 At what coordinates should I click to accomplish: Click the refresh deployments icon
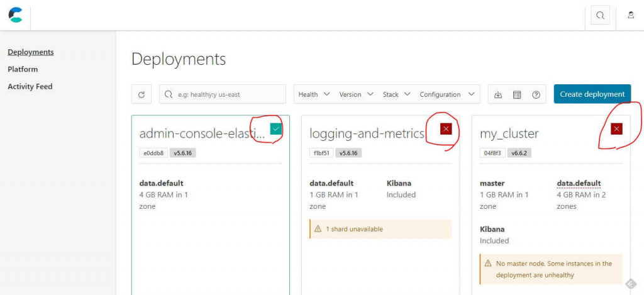coord(142,94)
